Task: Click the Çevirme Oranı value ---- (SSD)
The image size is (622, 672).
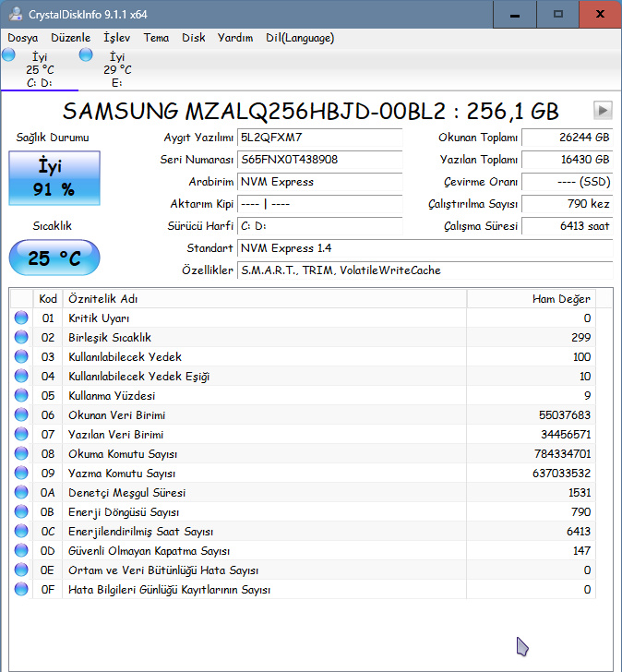Action: pos(568,182)
